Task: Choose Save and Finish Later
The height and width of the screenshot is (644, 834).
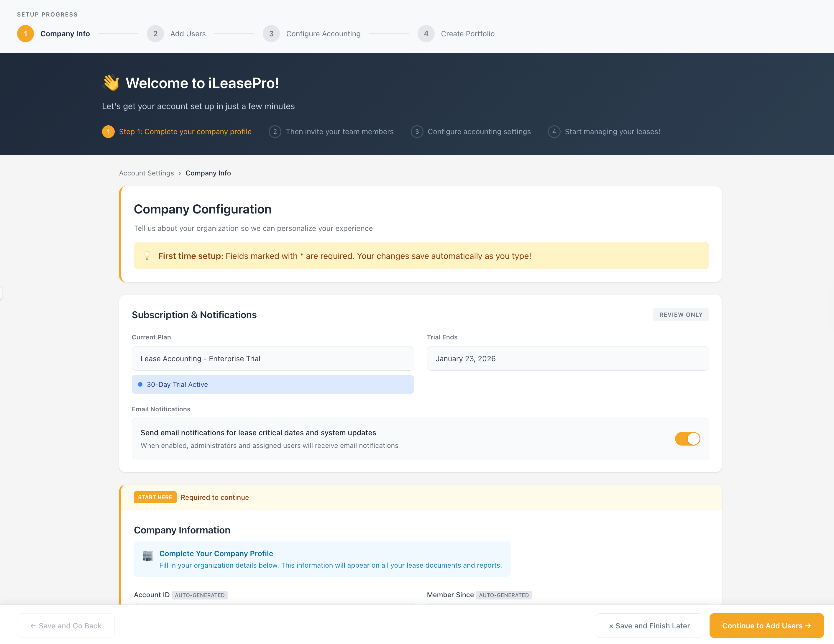Action: click(x=649, y=625)
